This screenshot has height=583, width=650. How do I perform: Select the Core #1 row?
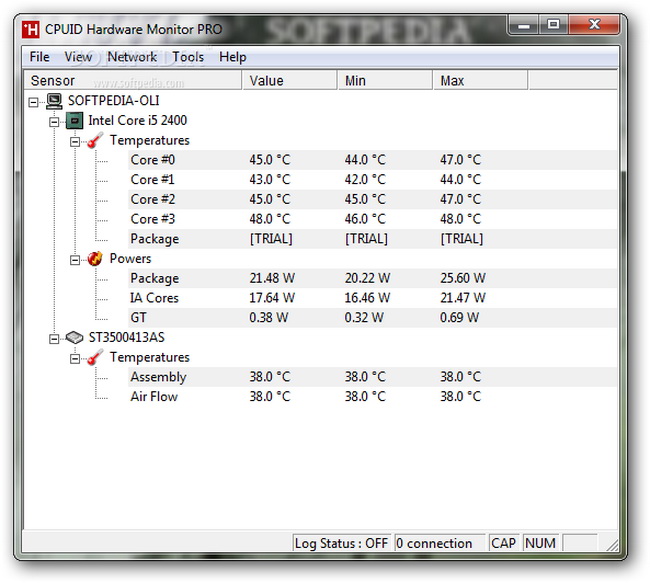pyautogui.click(x=372, y=180)
